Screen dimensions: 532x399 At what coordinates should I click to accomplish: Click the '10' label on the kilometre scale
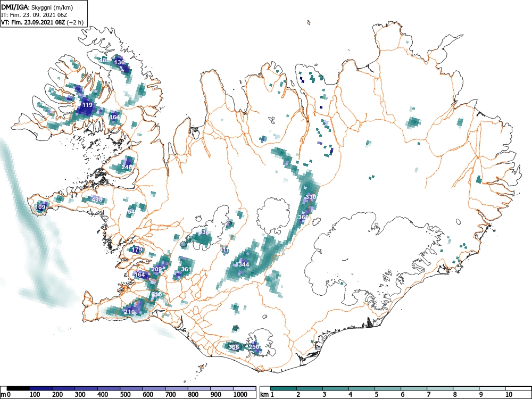point(509,395)
